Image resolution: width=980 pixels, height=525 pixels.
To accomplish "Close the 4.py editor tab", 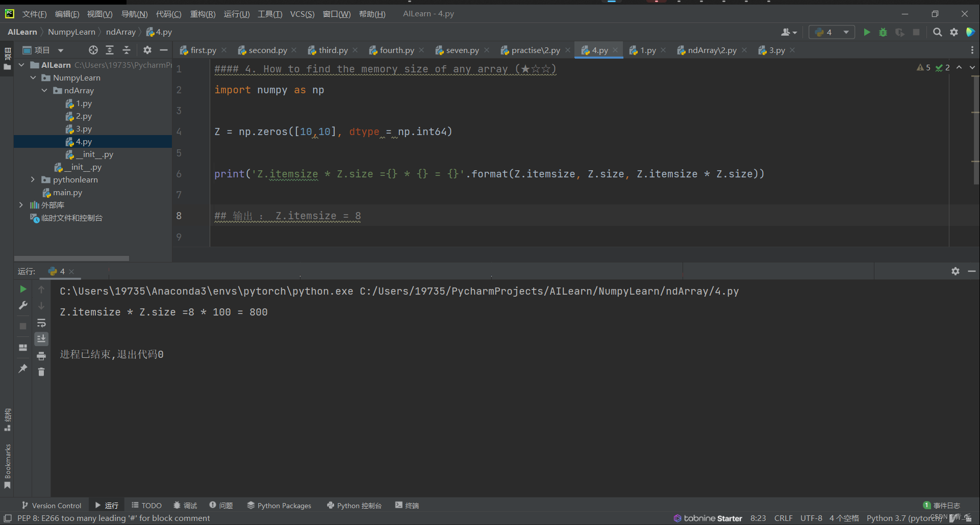I will coord(615,50).
